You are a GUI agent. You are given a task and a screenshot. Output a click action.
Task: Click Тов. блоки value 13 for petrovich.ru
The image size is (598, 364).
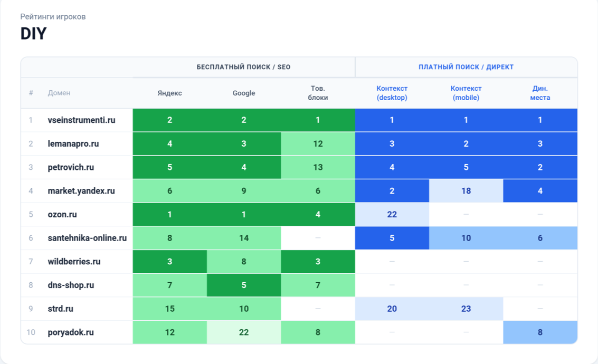(318, 167)
